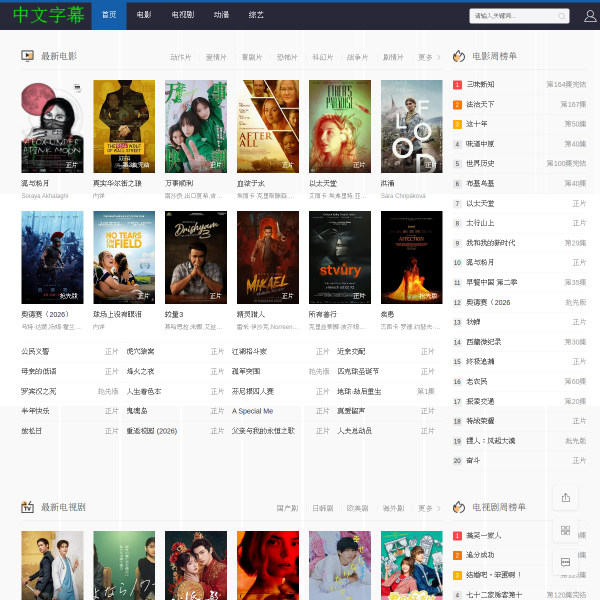The width and height of the screenshot is (600, 600).
Task: Open 太行山上 in 电影周榜单
Action: (x=480, y=223)
